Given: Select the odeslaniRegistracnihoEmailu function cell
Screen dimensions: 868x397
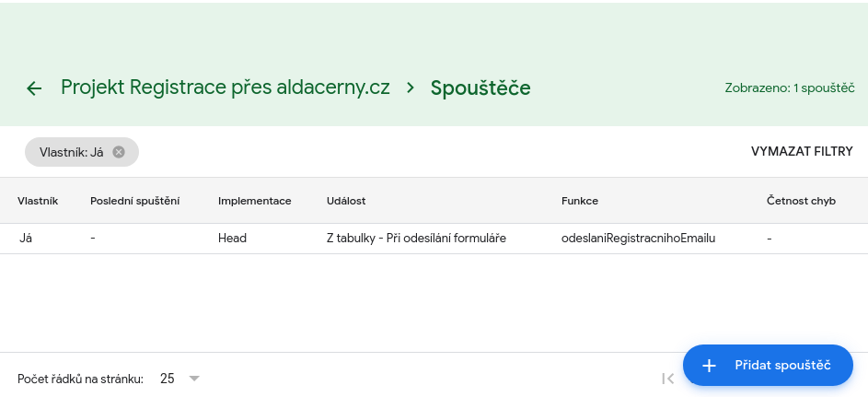Looking at the screenshot, I should coord(638,239).
